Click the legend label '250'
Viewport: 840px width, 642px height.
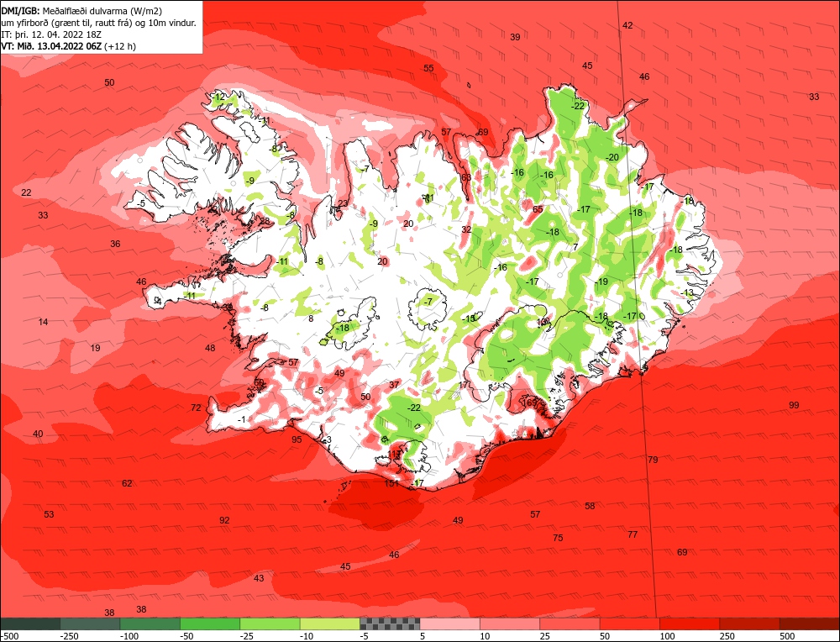click(728, 636)
